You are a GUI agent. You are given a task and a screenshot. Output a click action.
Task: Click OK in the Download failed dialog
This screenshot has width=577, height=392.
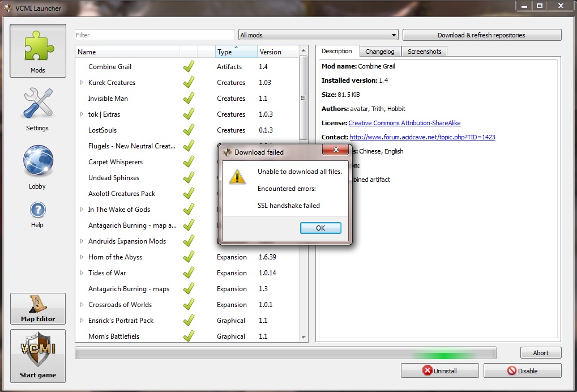click(320, 228)
